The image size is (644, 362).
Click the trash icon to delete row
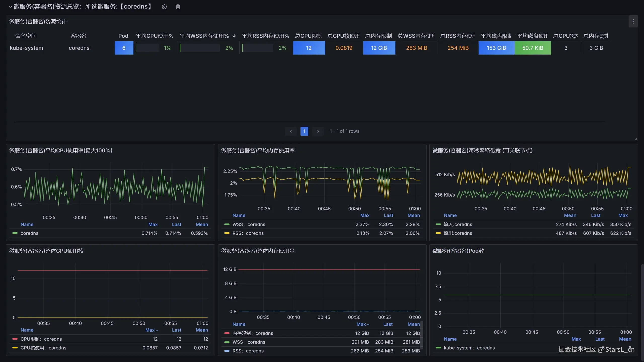tap(178, 7)
